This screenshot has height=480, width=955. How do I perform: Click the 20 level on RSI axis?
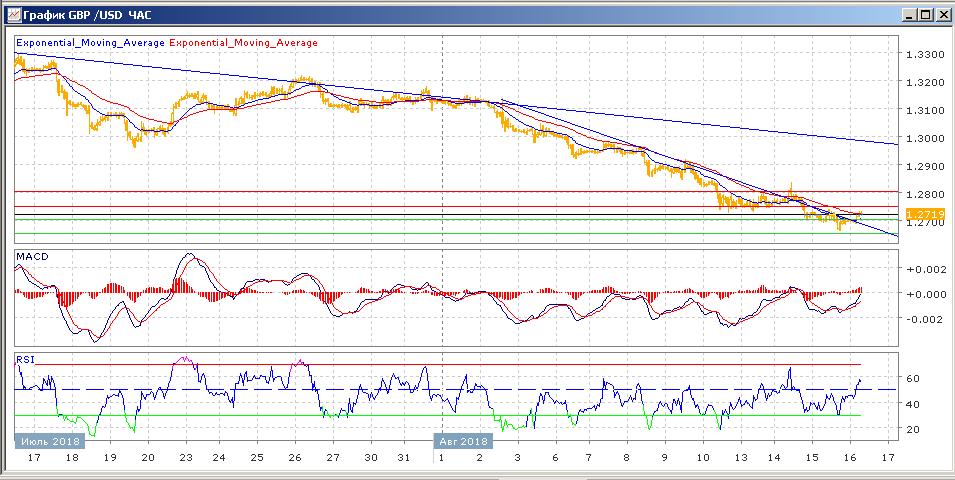point(912,430)
